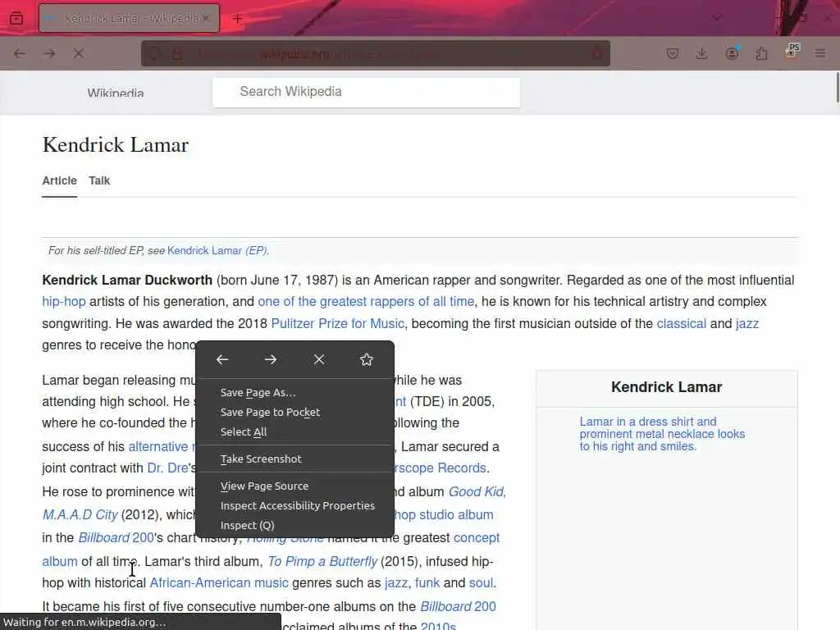
Task: Close the Kendrick Lamar Wikipedia tab
Action: click(206, 18)
